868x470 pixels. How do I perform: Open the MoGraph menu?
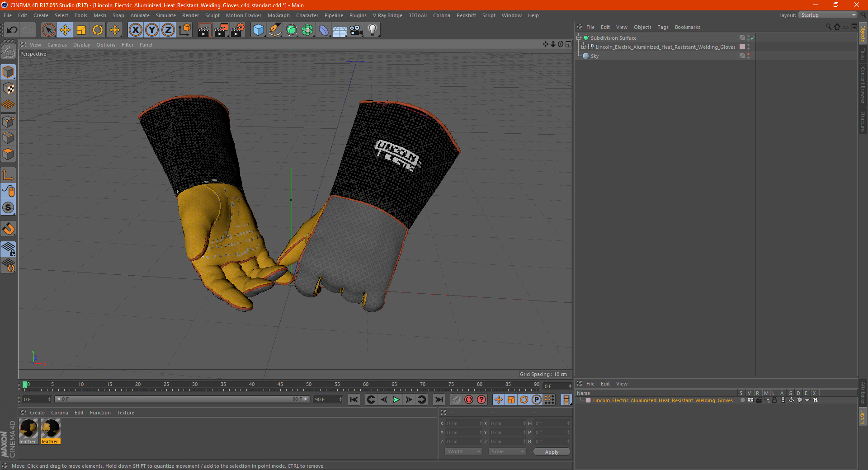coord(278,15)
